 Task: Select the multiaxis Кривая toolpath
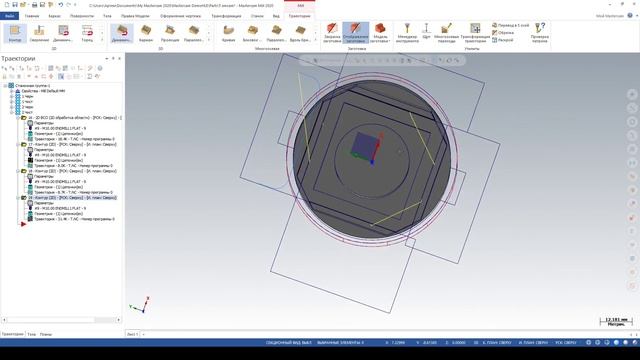[229, 33]
